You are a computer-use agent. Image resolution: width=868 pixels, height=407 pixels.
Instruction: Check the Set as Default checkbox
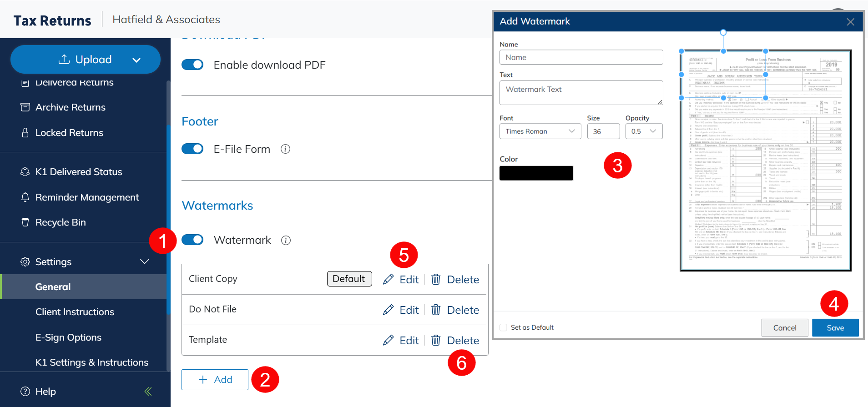tap(503, 327)
